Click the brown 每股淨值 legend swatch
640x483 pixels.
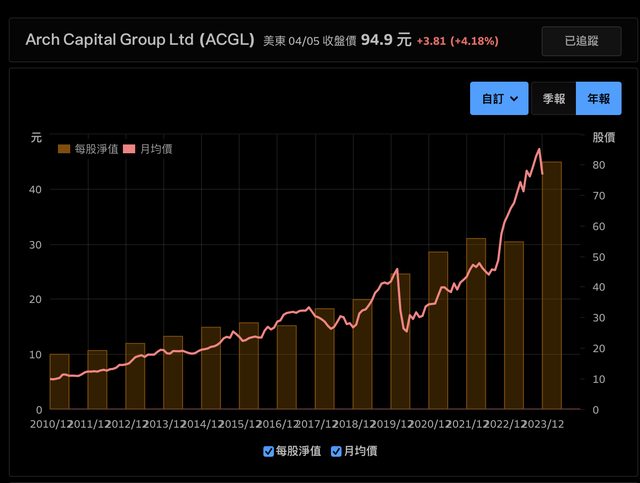(x=65, y=149)
